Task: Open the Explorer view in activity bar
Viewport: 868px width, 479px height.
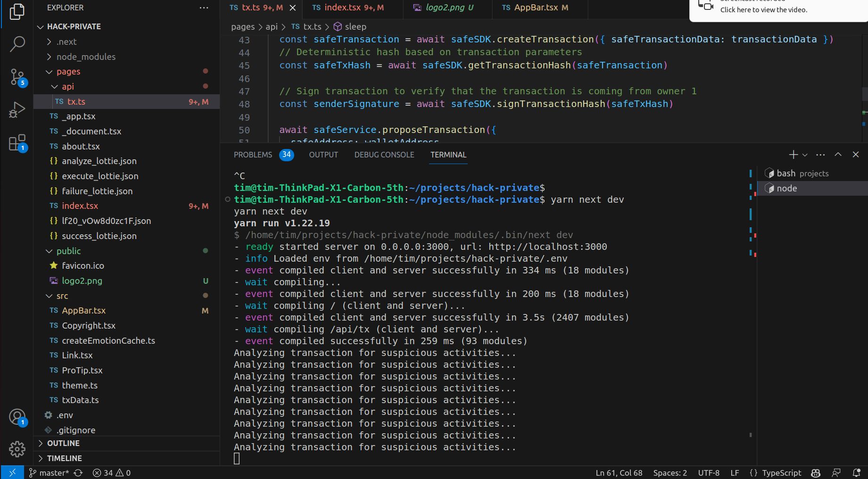Action: click(x=17, y=11)
